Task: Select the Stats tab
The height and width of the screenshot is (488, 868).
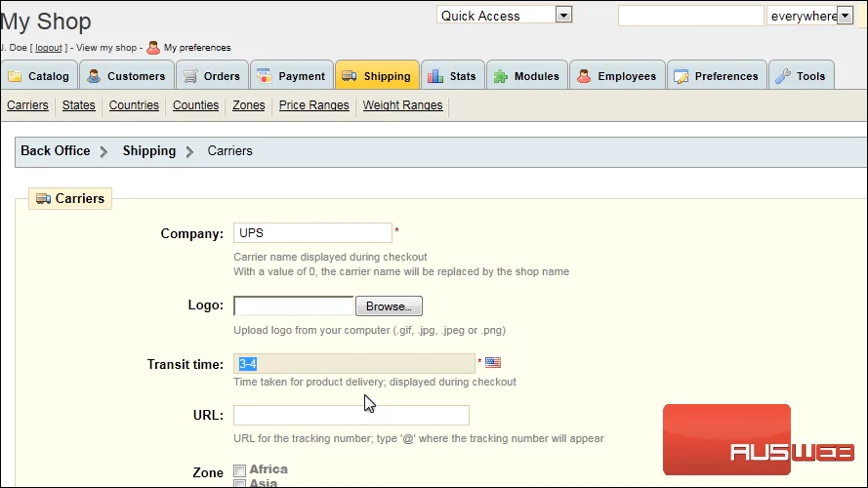Action: pyautogui.click(x=452, y=75)
